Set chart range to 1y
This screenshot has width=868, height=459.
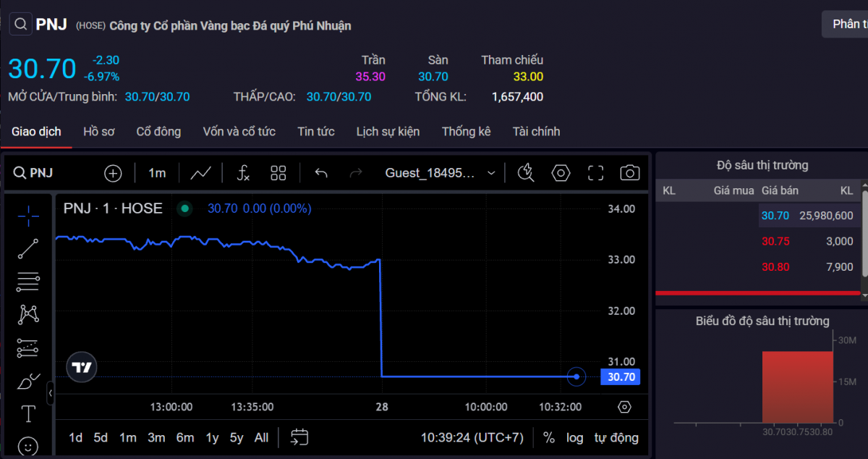[212, 437]
